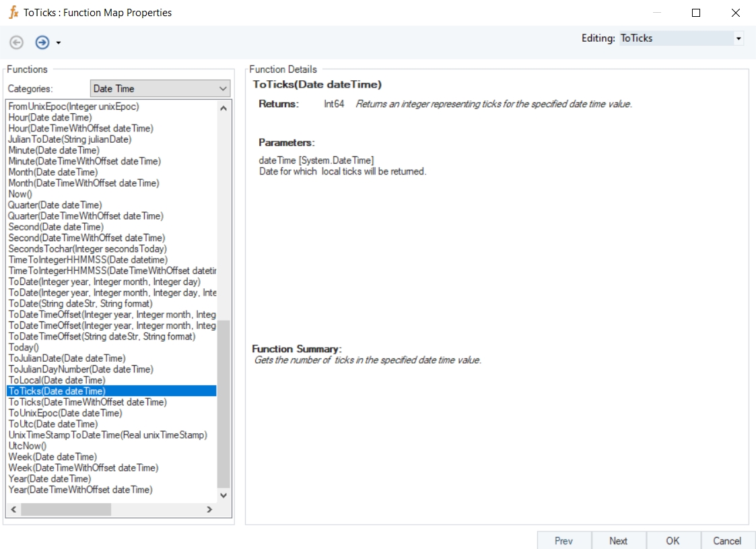The height and width of the screenshot is (549, 756).
Task: Click the fx application icon in title bar
Action: coord(13,13)
